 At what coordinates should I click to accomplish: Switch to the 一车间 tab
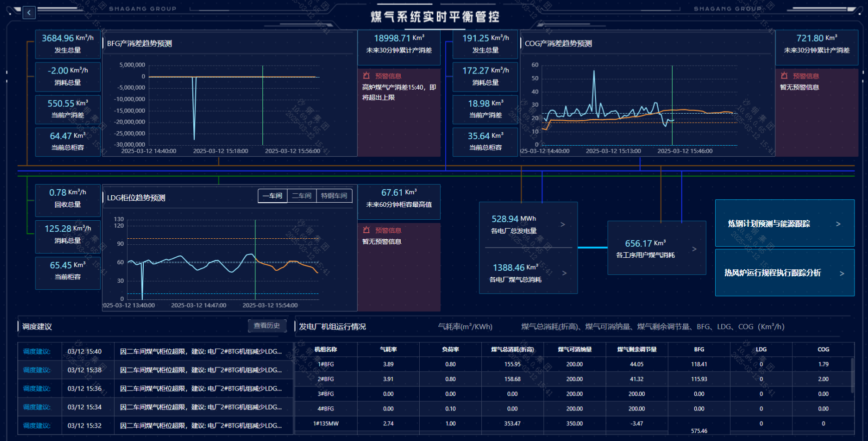coord(272,196)
